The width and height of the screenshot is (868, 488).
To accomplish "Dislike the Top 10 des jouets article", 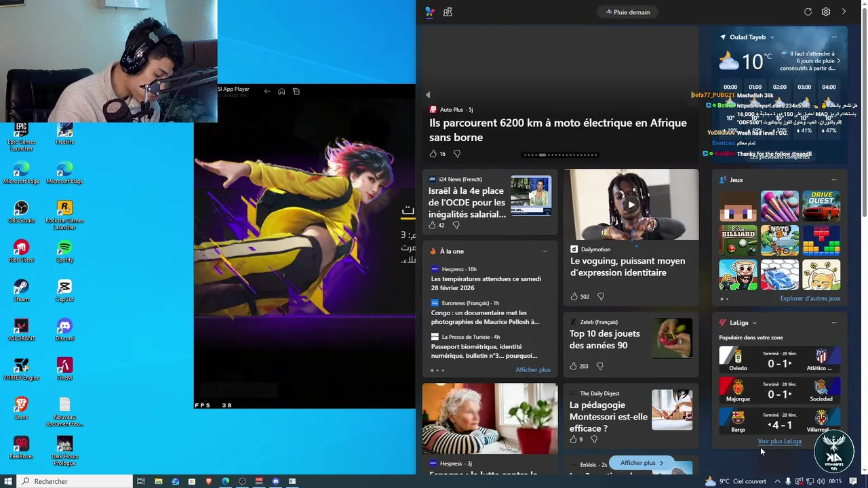I will point(599,366).
